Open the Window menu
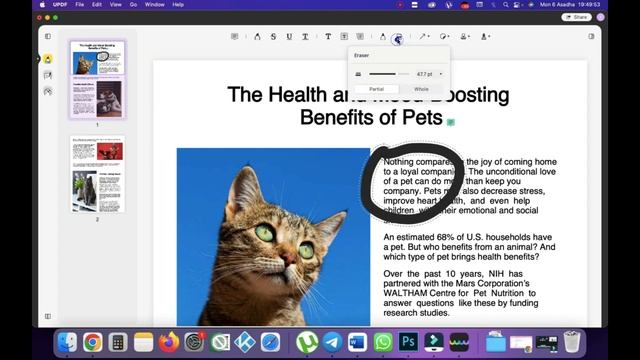The width and height of the screenshot is (640, 360). point(155,4)
